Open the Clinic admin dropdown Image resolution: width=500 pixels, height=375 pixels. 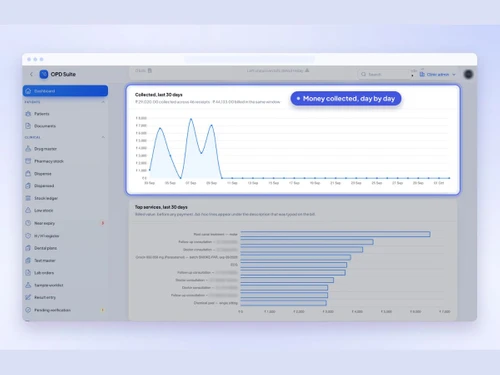coord(438,74)
